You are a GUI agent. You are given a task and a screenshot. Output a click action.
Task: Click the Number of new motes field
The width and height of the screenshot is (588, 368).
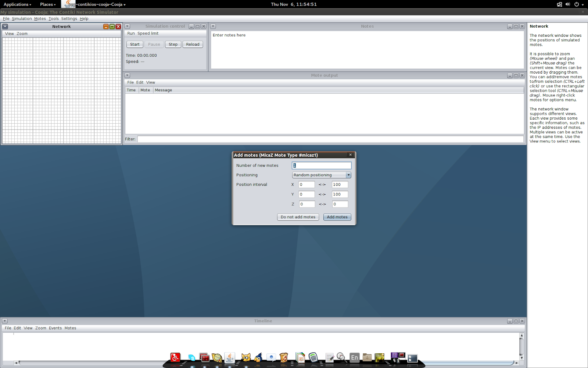pyautogui.click(x=322, y=166)
